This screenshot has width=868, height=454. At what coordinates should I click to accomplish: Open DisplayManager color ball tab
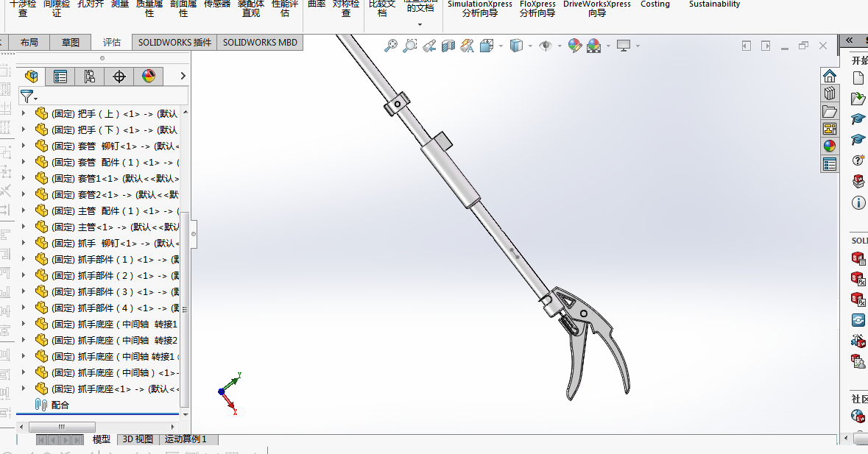tap(149, 77)
